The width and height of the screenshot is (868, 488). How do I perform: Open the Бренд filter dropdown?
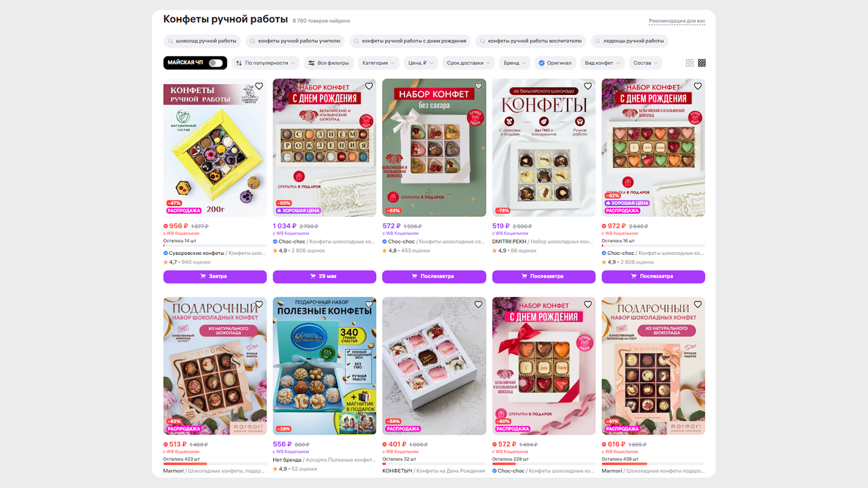[515, 63]
